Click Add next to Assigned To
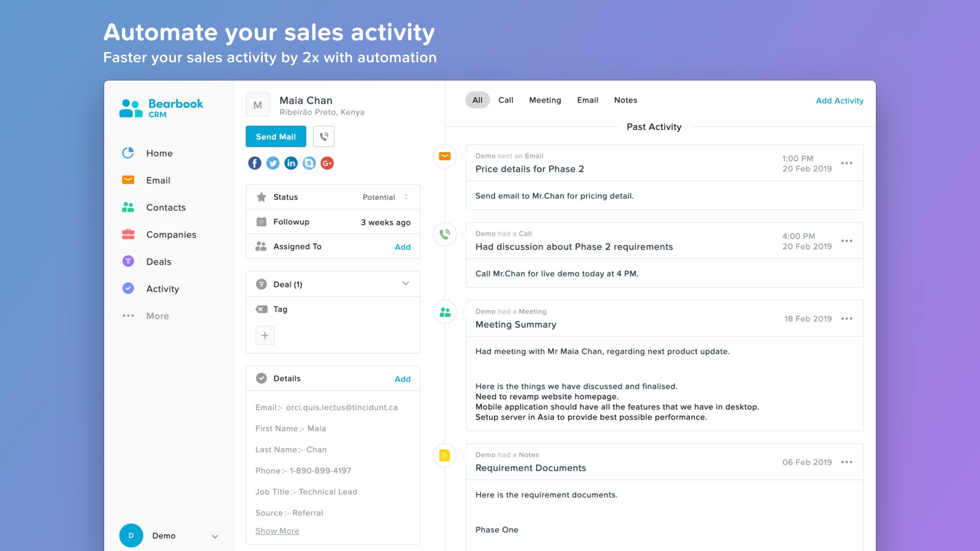 402,247
